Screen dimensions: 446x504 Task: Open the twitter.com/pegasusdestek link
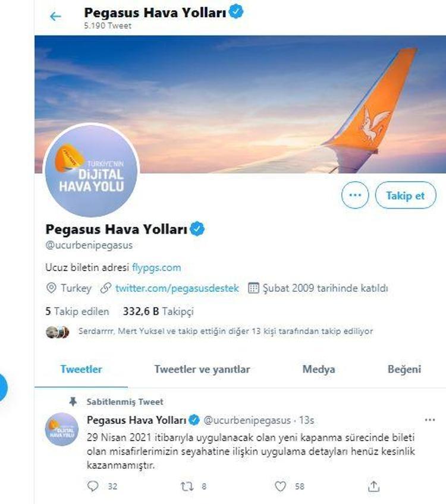click(x=177, y=288)
